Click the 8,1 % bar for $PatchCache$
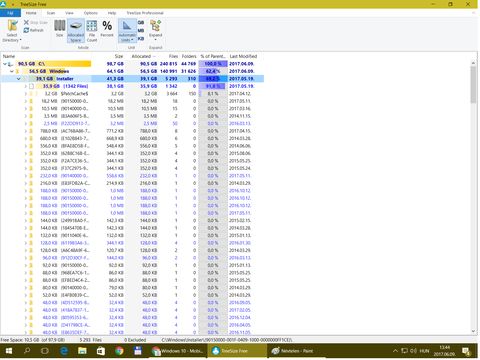The height and width of the screenshot is (360, 480). (213, 94)
